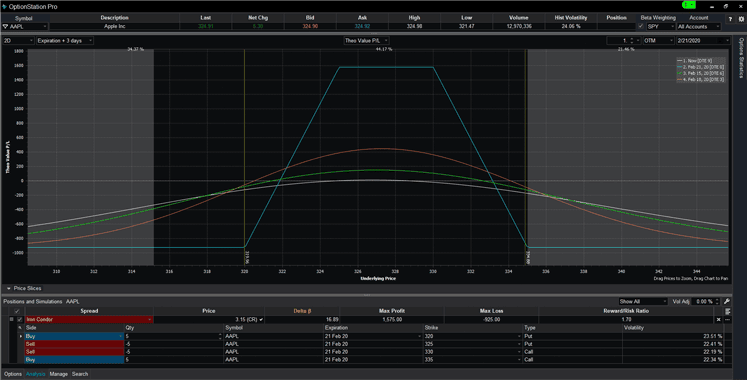
Task: Open the All Accounts dropdown
Action: (x=698, y=27)
